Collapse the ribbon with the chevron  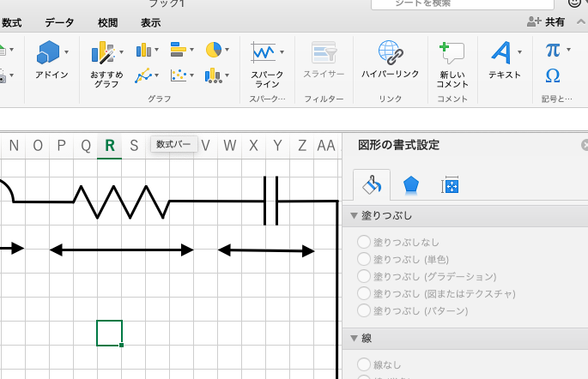tap(581, 22)
